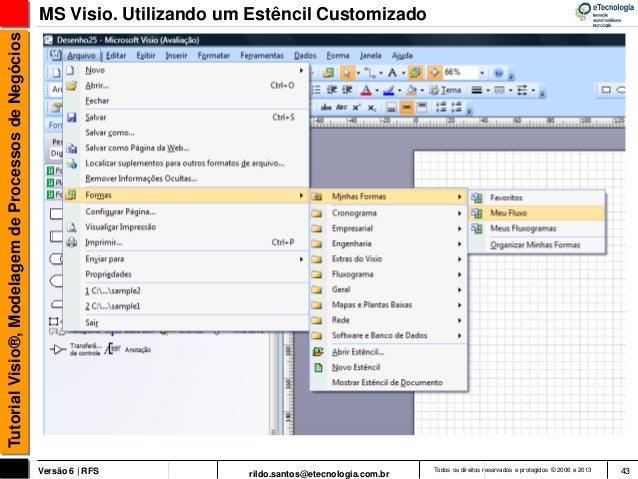Choose Novo Estêncil
638x479 pixels.
click(389, 367)
